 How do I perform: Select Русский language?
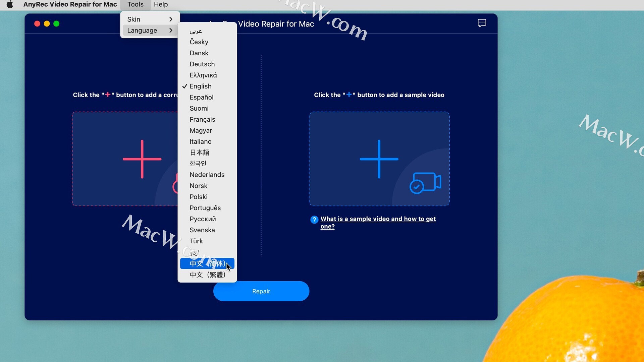click(x=207, y=219)
